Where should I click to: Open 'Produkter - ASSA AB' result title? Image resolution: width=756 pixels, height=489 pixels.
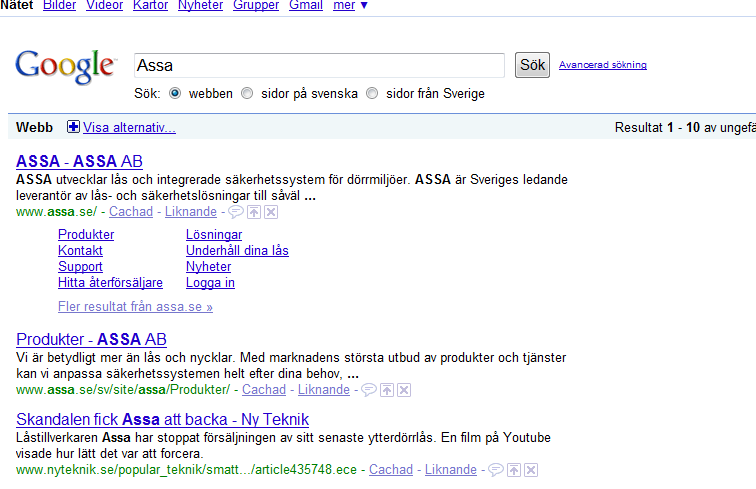(x=91, y=339)
